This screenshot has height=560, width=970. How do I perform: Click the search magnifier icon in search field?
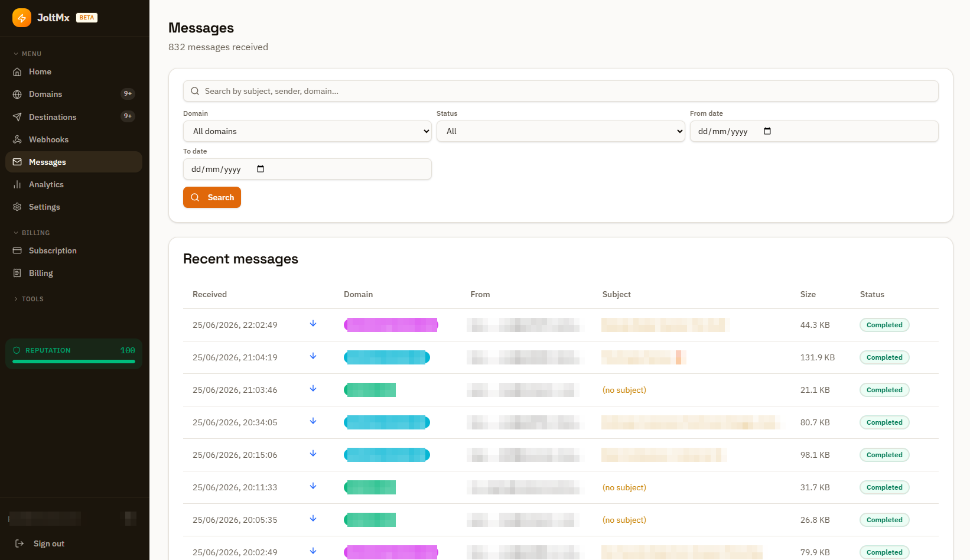tap(195, 91)
